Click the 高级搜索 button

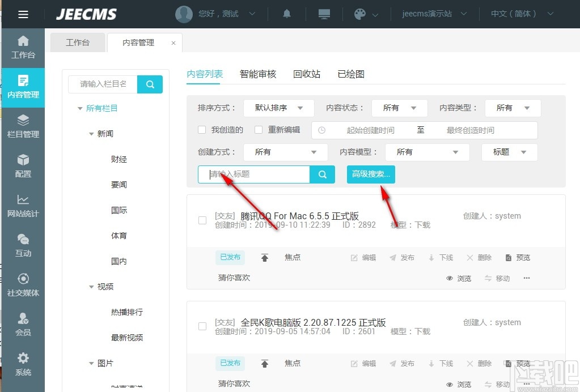pos(370,174)
